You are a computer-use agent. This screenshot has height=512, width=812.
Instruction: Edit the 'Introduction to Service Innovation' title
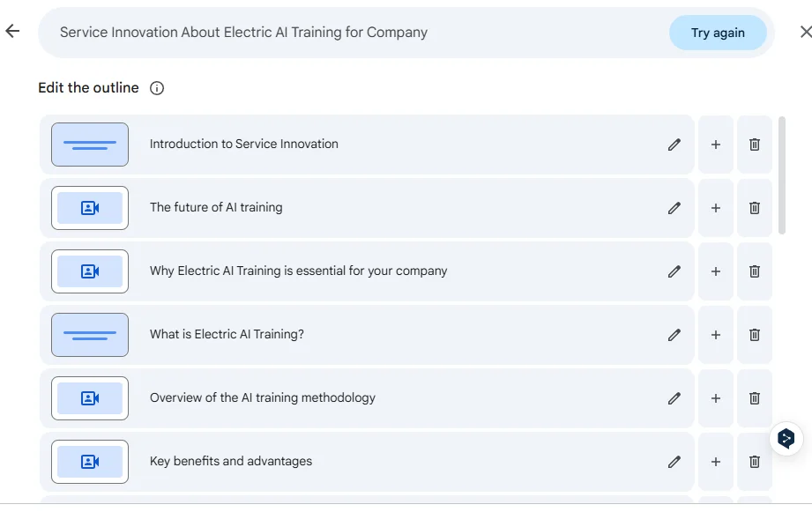(674, 145)
